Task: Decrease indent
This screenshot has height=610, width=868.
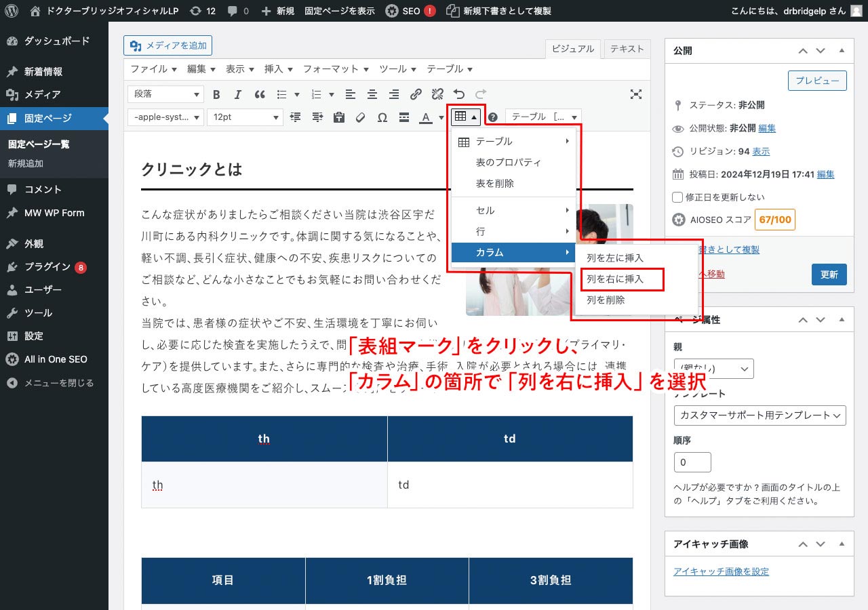Action: coord(295,117)
